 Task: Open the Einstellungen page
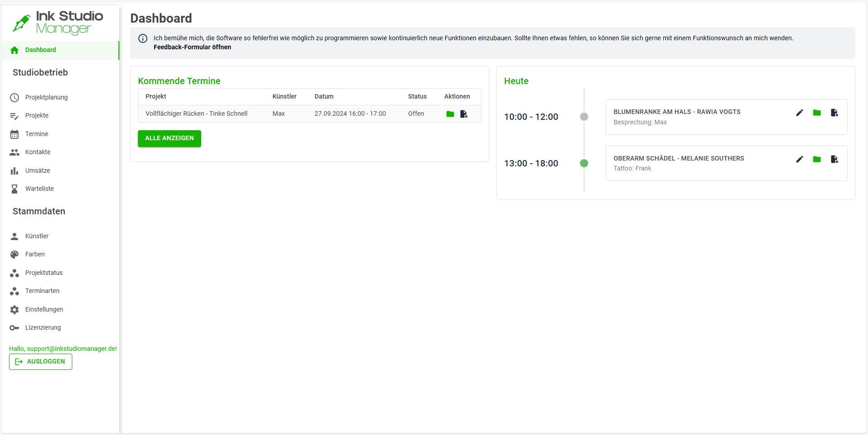pos(61,310)
